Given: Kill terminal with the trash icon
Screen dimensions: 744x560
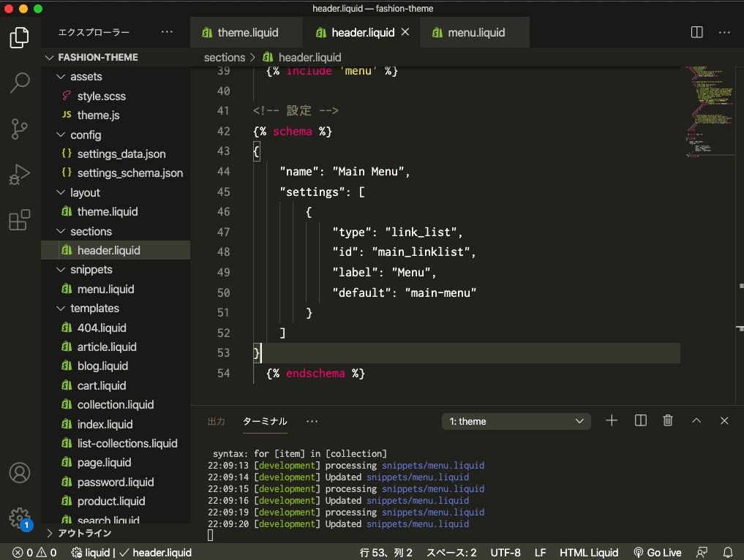Looking at the screenshot, I should tap(667, 421).
